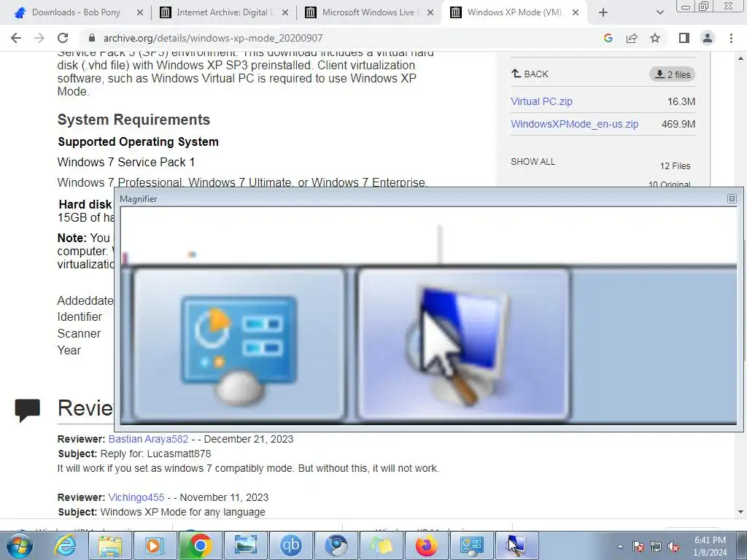
Task: Click the muted volume tray icon
Action: click(673, 547)
